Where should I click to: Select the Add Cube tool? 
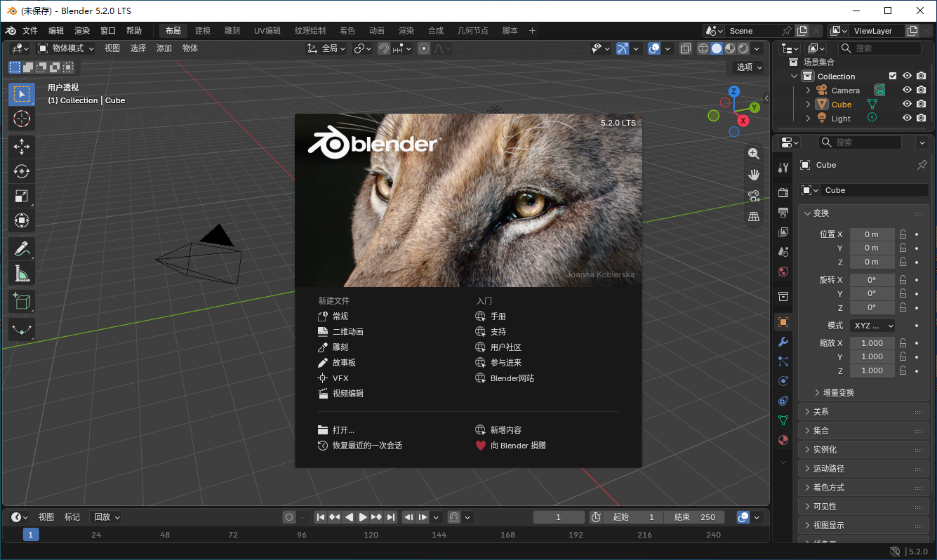[x=22, y=301]
